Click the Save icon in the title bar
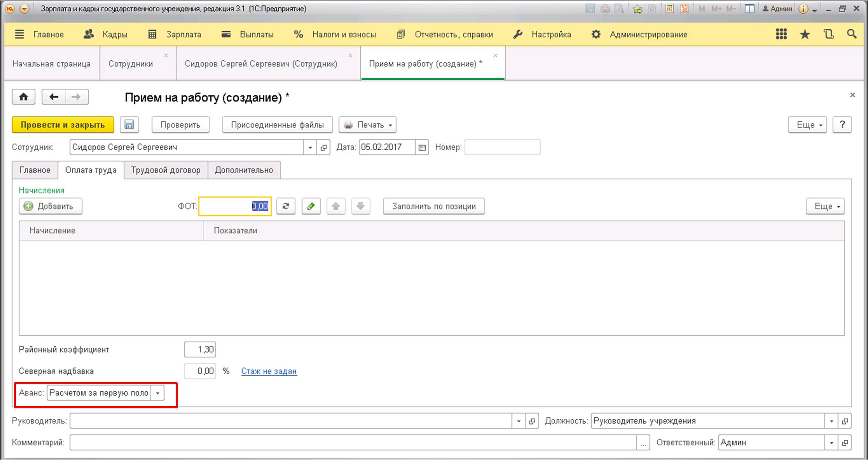Image resolution: width=868 pixels, height=460 pixels. (x=590, y=9)
